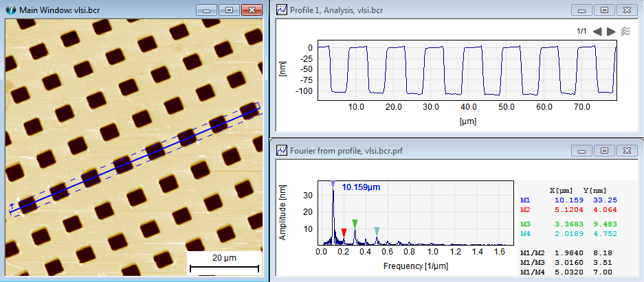Maximize the Profile 1 Analysis window
Image resolution: width=644 pixels, height=282 pixels.
[605, 10]
